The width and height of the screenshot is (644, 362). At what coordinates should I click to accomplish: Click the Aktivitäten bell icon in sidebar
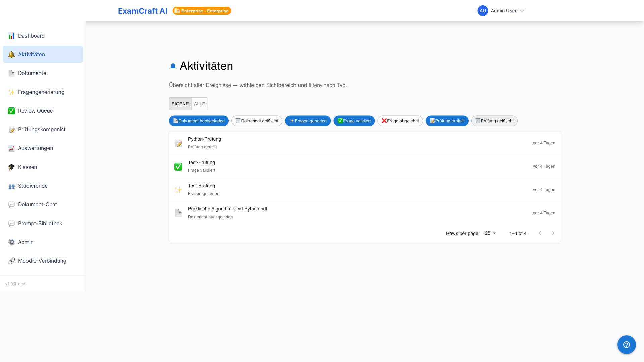[11, 55]
